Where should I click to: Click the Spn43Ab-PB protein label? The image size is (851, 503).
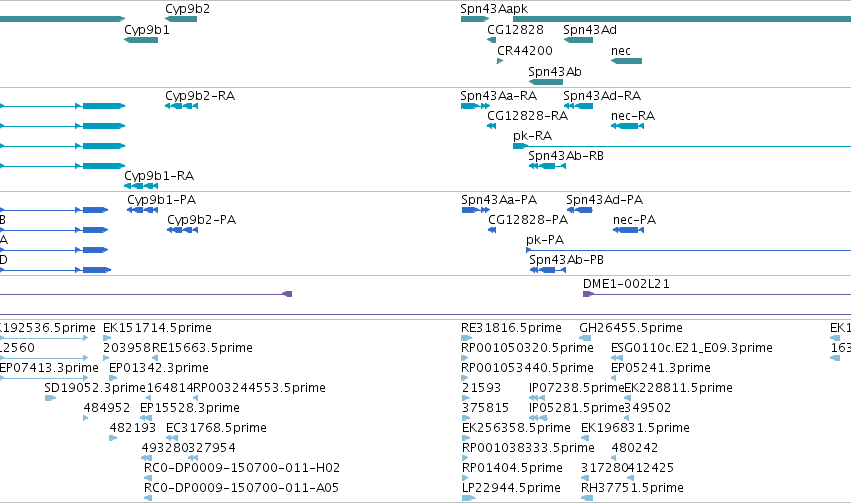click(567, 260)
